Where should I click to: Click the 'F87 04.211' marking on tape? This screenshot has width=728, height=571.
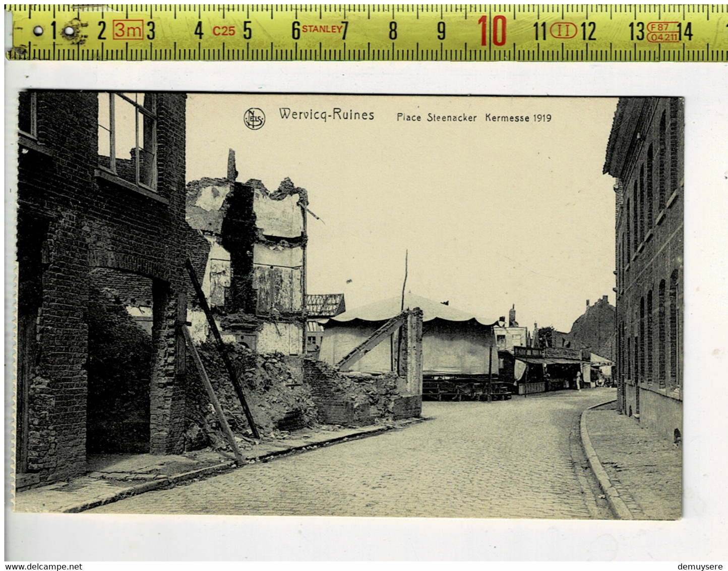click(x=663, y=32)
